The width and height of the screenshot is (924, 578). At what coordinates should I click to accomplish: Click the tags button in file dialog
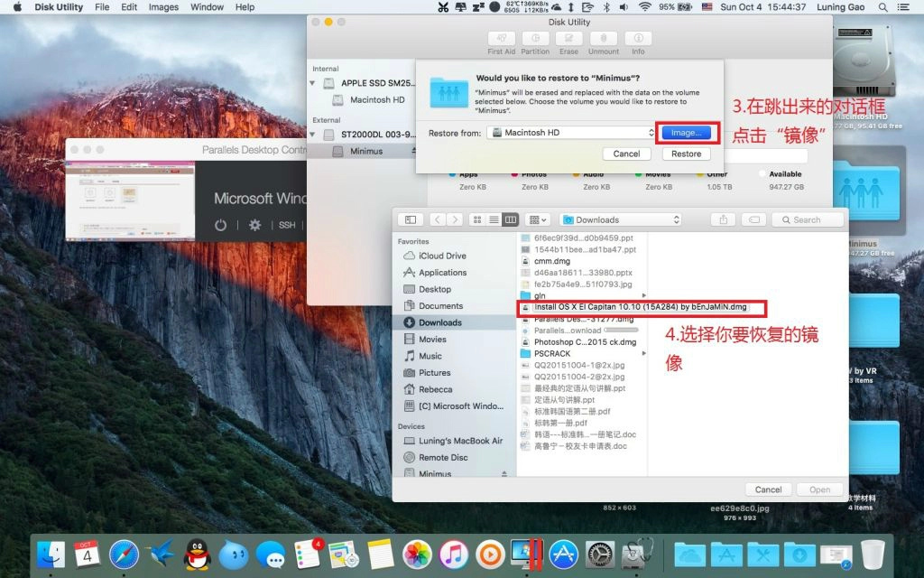[753, 220]
